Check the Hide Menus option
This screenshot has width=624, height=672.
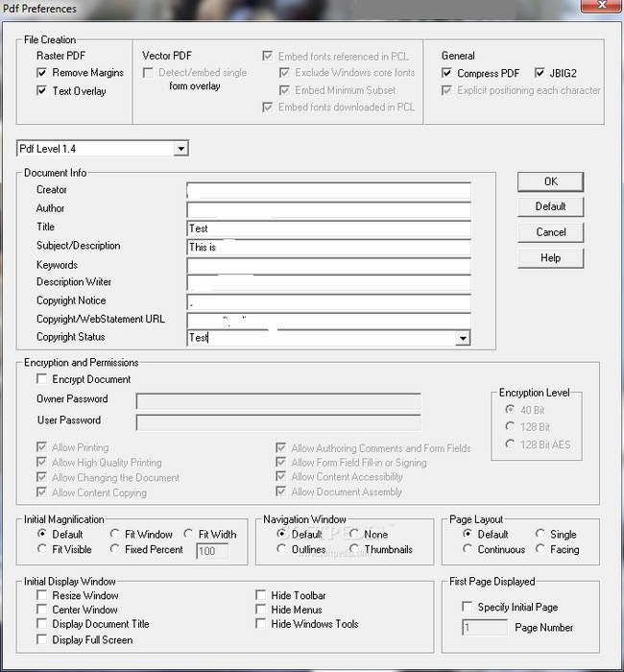click(x=260, y=609)
